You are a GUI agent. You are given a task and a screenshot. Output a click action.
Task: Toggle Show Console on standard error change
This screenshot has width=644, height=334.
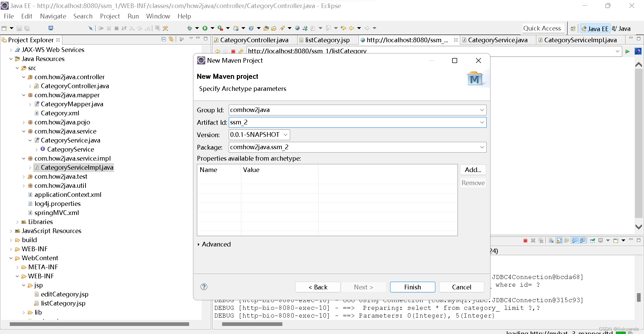point(582,240)
